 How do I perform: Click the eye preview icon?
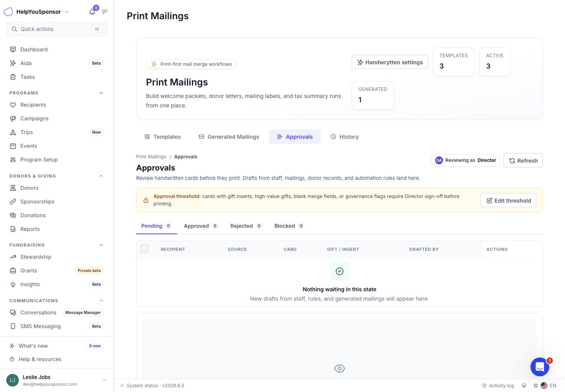[339, 368]
